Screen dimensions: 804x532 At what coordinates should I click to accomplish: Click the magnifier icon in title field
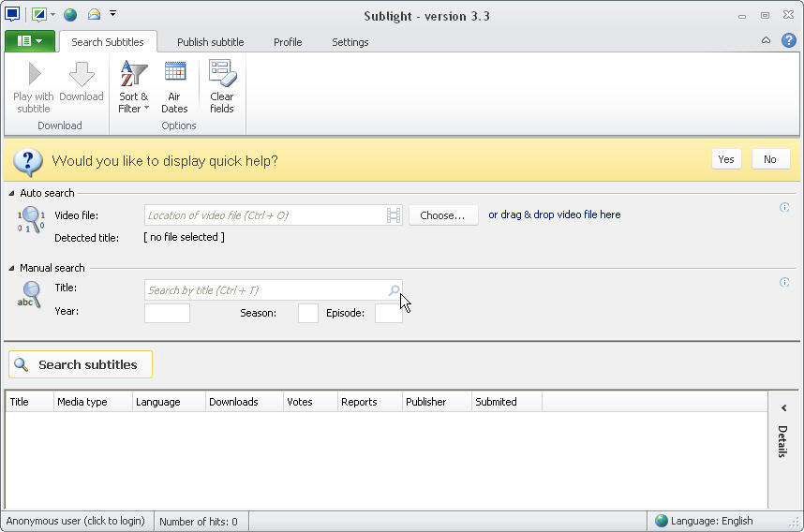point(394,290)
